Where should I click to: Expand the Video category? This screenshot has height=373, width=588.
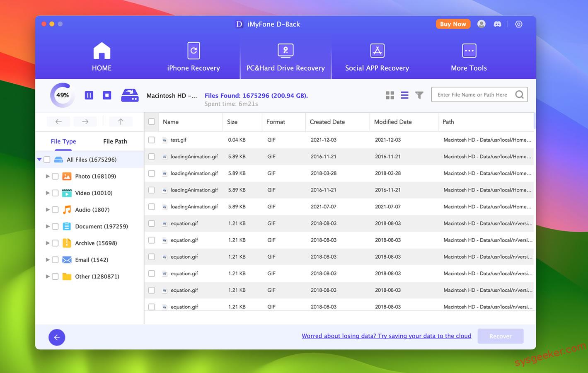48,193
